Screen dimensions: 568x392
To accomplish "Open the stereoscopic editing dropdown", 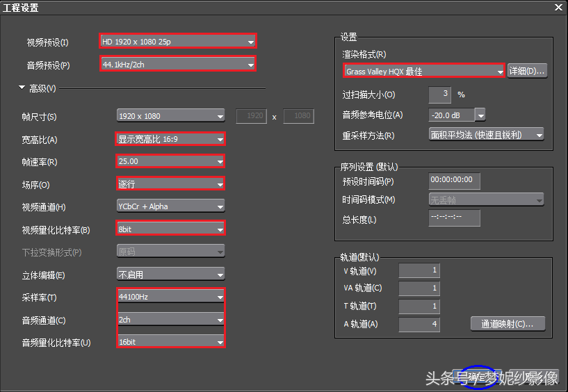I will pos(170,275).
